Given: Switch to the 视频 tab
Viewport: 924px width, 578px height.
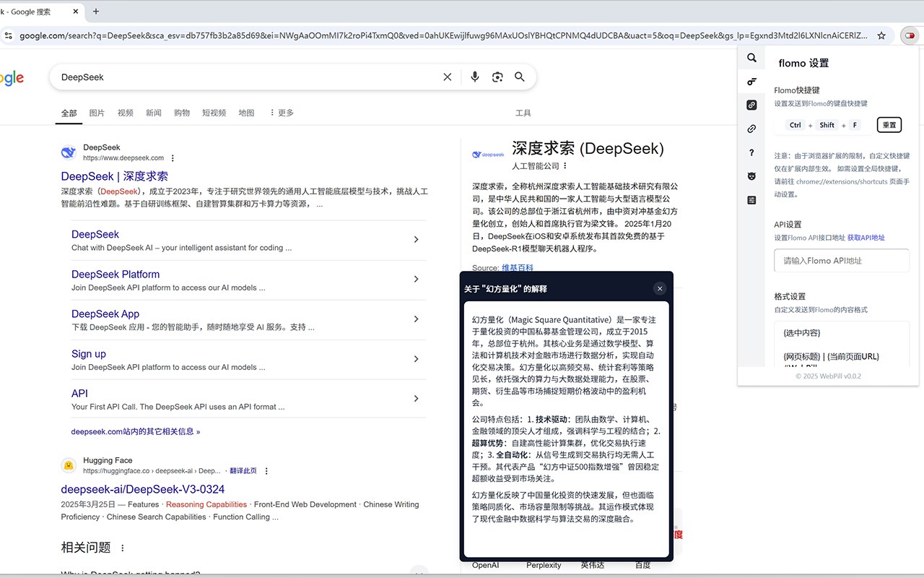Looking at the screenshot, I should (x=126, y=113).
